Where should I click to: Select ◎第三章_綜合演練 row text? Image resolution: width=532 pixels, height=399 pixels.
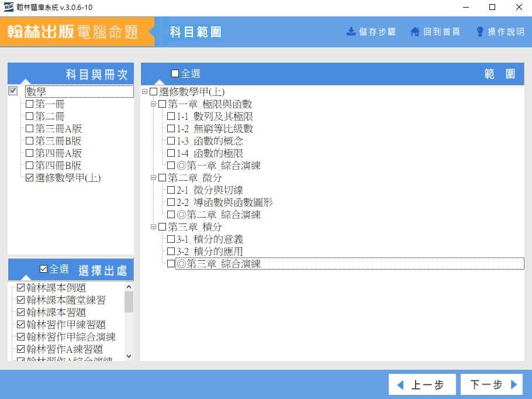[219, 263]
